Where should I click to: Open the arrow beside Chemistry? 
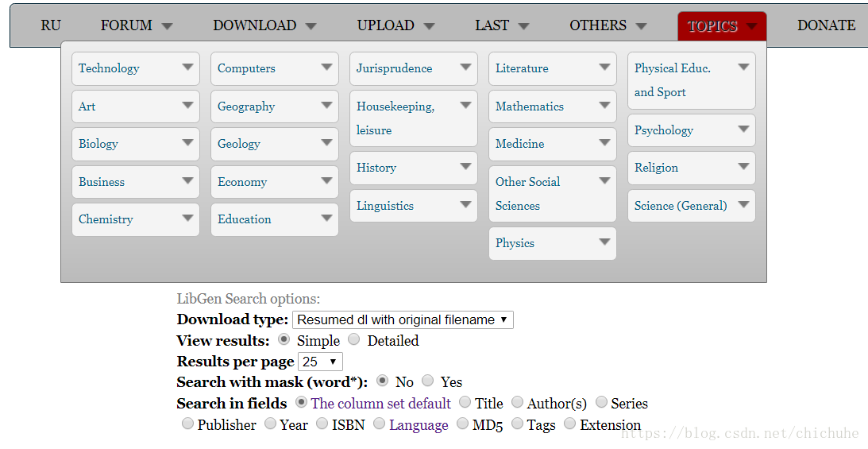pyautogui.click(x=187, y=218)
